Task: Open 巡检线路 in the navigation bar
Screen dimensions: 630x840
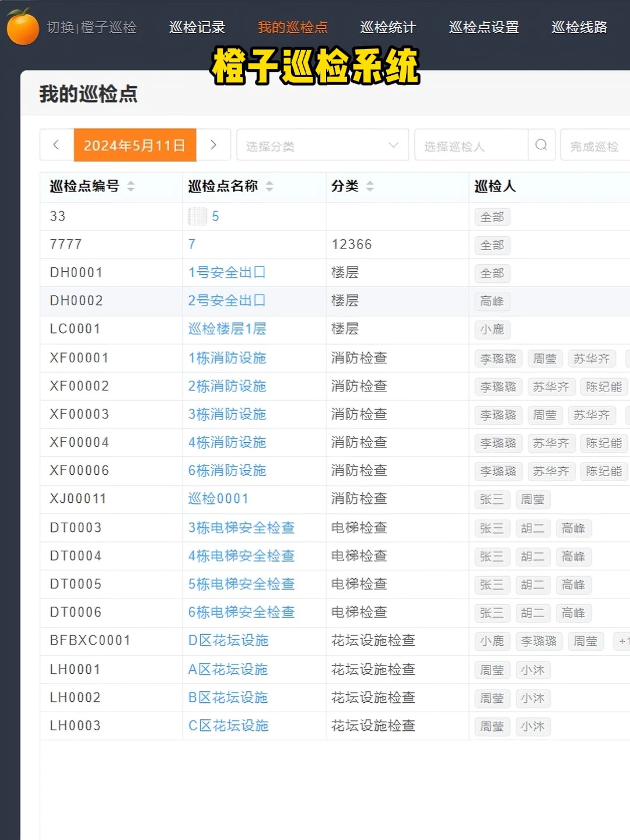Action: click(x=579, y=27)
